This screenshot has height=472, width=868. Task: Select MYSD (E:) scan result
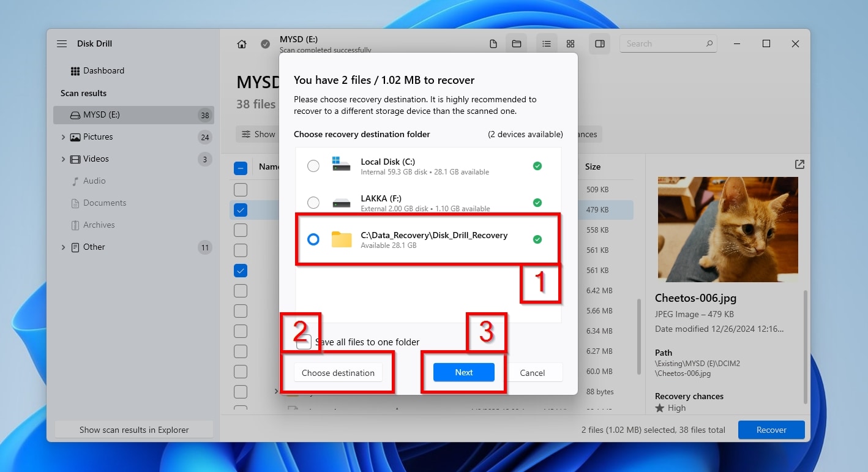tap(133, 115)
